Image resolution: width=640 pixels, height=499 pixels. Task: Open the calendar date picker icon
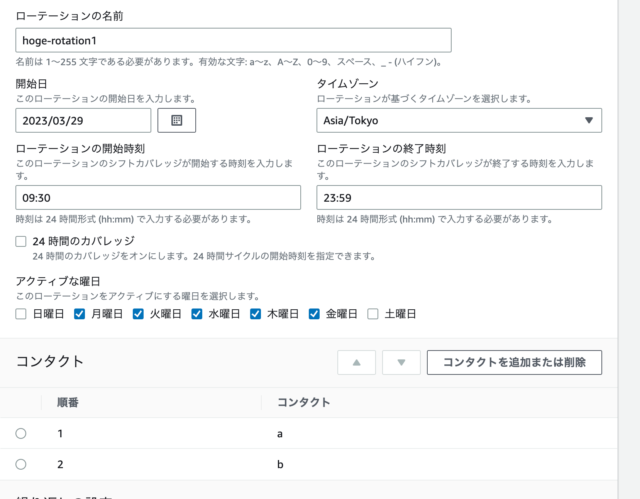point(177,120)
